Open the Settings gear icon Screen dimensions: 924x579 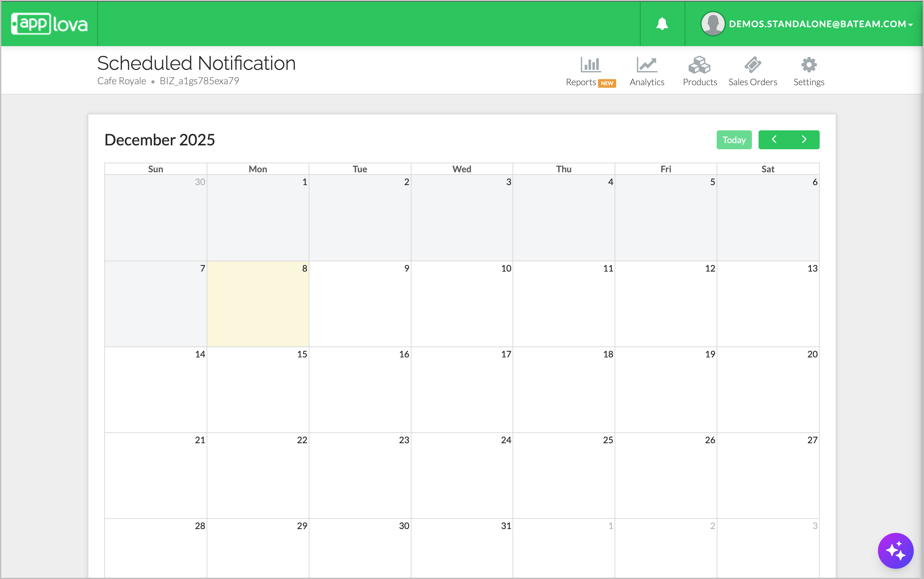(x=808, y=65)
